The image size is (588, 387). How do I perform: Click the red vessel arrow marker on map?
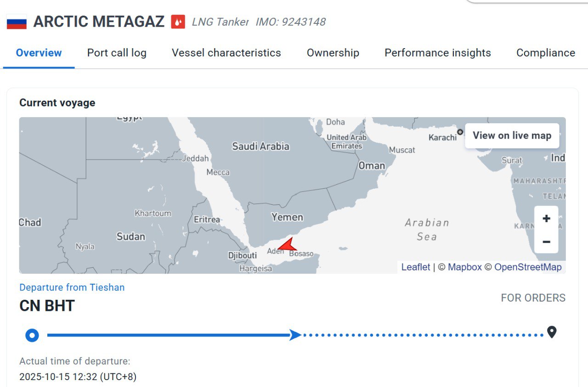[x=287, y=245]
